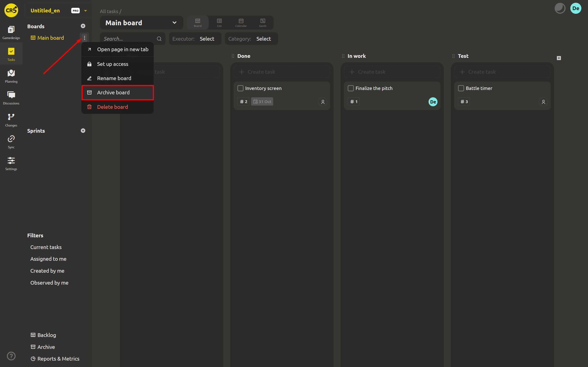588x367 pixels.
Task: Check the Finalize the pitch checkbox
Action: click(351, 88)
